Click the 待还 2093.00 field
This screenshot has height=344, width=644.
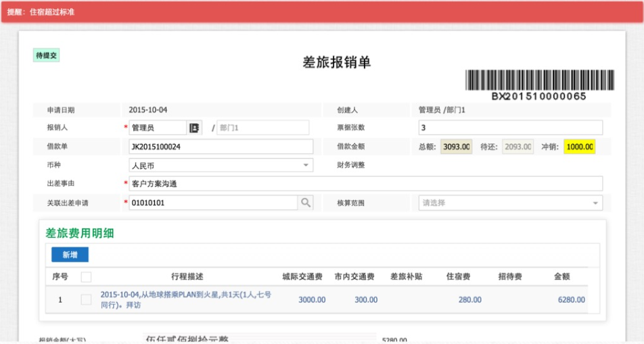pyautogui.click(x=518, y=147)
